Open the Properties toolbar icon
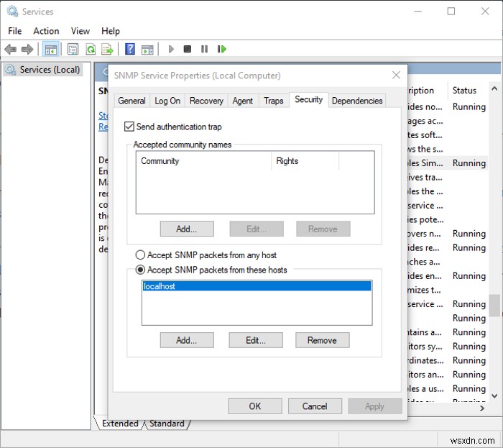The width and height of the screenshot is (503, 448). 73,49
